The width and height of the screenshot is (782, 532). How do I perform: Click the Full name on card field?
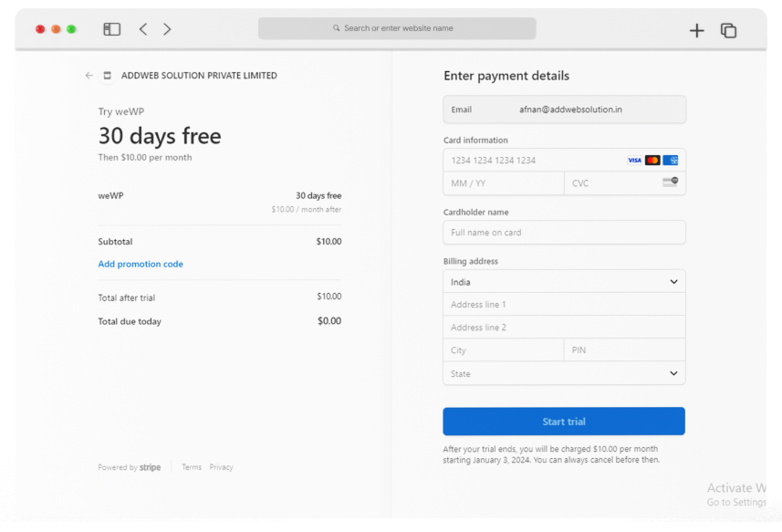[x=564, y=233]
